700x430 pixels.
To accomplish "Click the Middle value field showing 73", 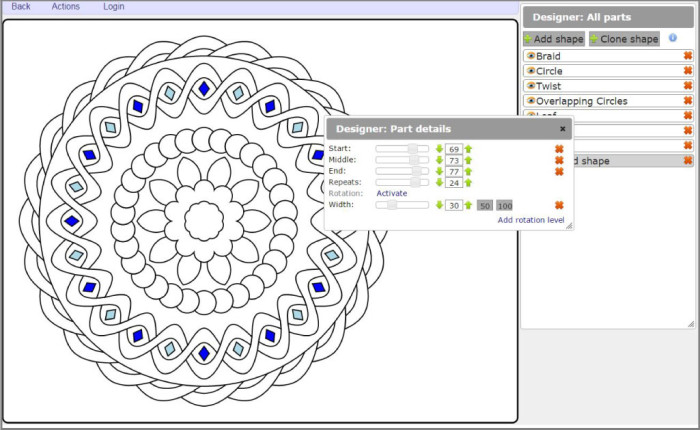I will point(454,160).
